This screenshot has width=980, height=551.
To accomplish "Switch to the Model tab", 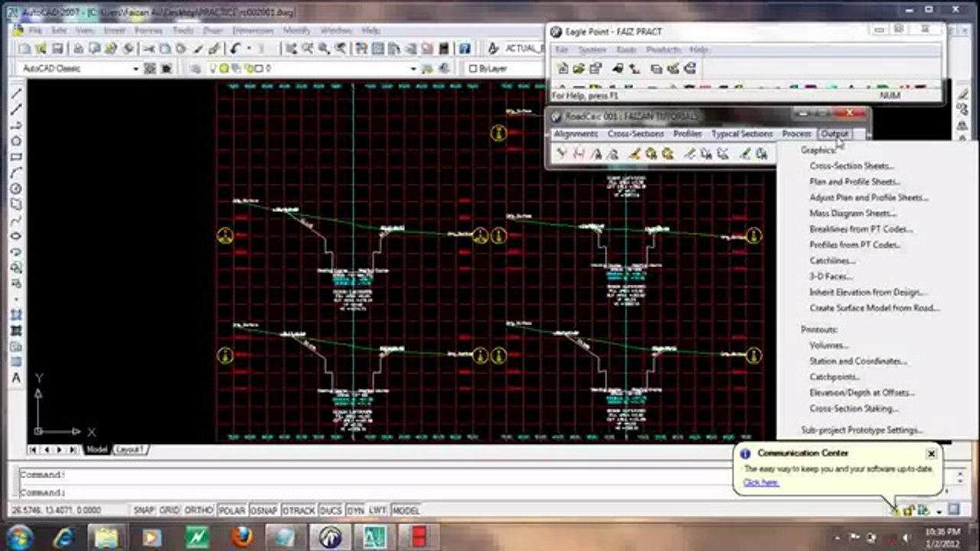I will coord(96,450).
